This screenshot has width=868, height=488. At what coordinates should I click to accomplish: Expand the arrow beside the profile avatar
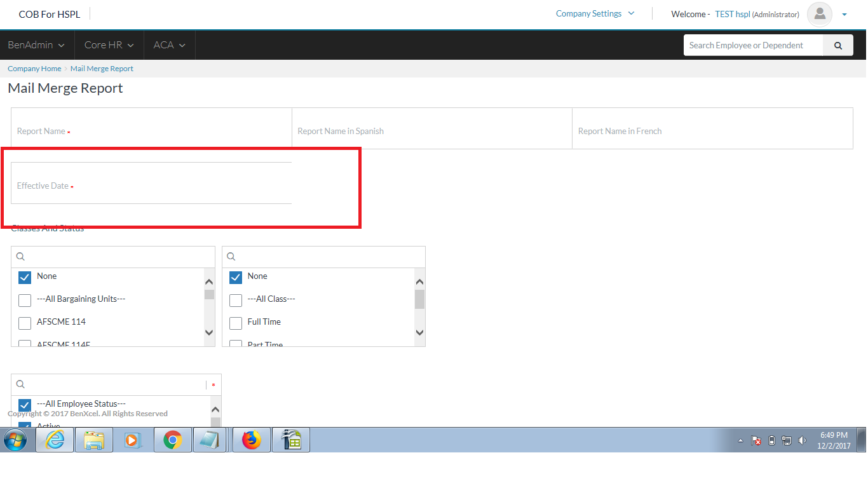coord(844,14)
